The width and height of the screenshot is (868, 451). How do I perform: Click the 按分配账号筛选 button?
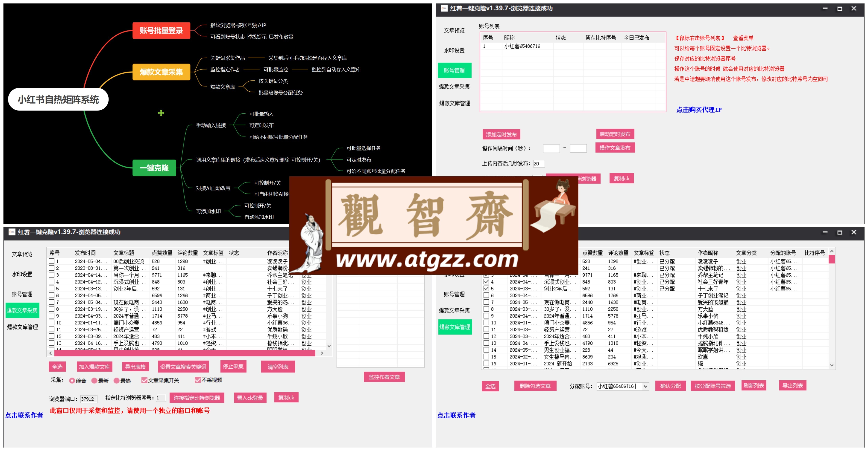point(713,386)
